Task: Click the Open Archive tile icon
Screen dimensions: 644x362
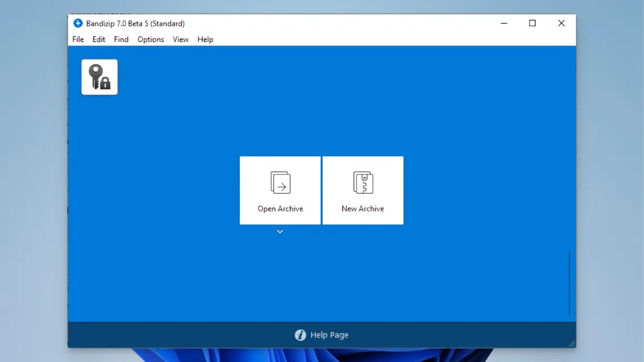Action: point(280,183)
